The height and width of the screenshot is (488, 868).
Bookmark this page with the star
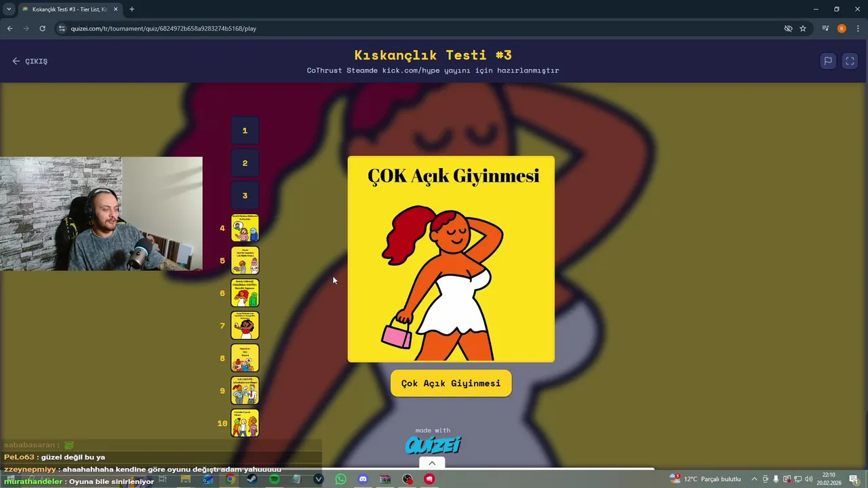coord(803,28)
